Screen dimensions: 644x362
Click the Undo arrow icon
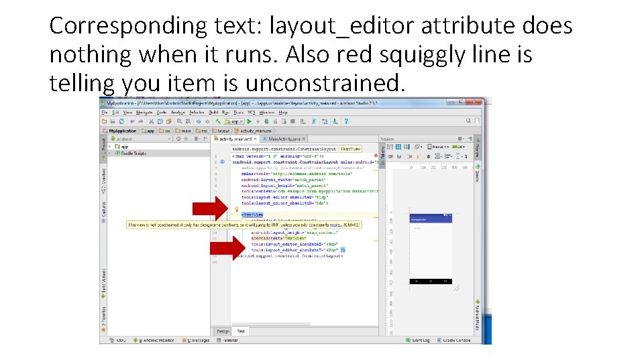(132, 121)
